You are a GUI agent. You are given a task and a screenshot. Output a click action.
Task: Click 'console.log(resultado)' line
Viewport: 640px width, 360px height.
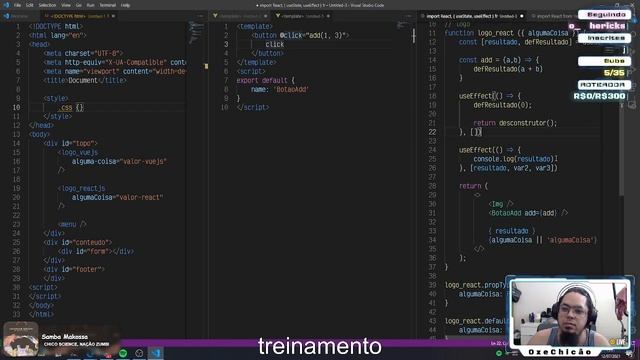tap(515, 159)
